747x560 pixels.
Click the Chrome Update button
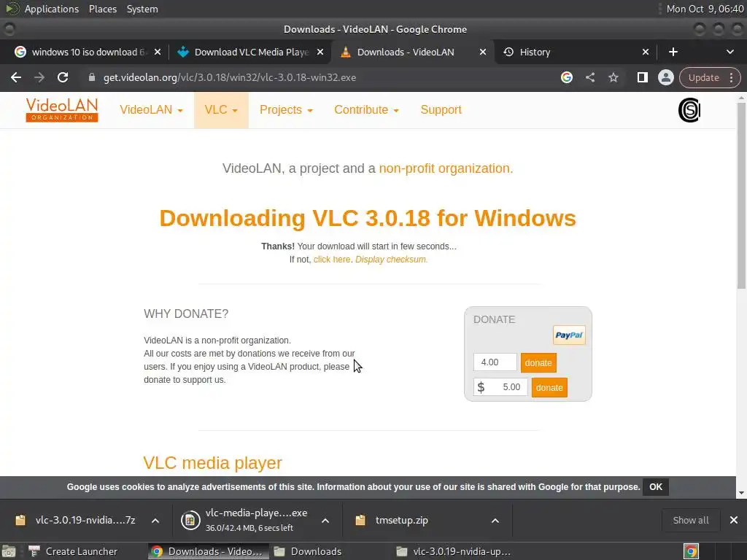coord(704,77)
